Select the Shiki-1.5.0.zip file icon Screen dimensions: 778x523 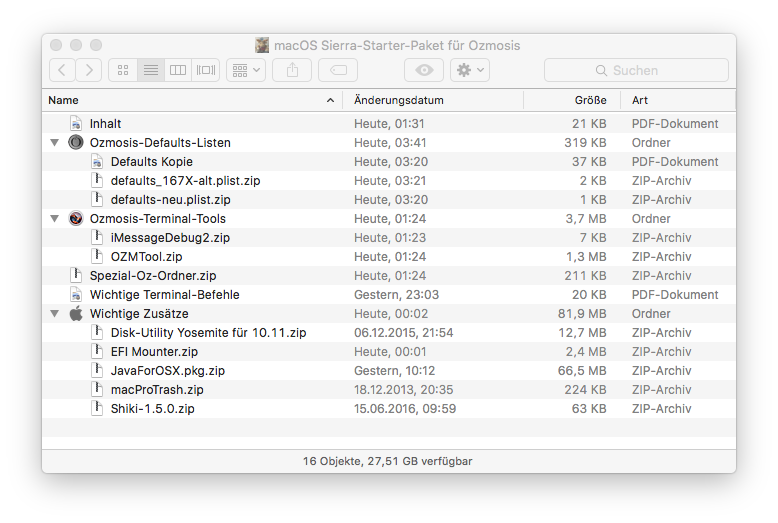(97, 408)
